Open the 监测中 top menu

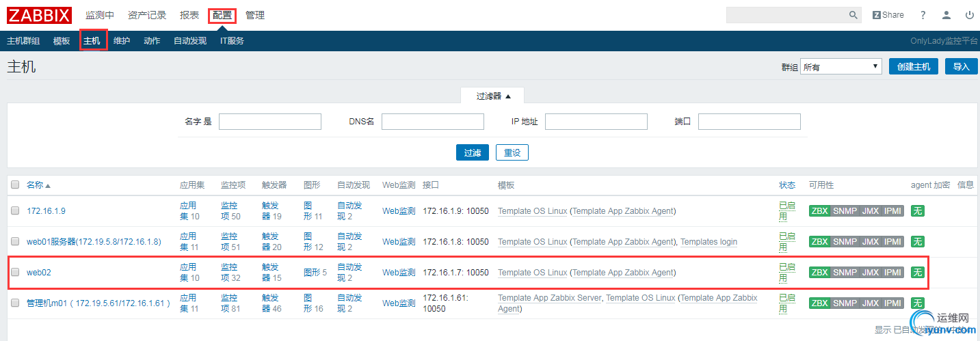click(x=100, y=15)
